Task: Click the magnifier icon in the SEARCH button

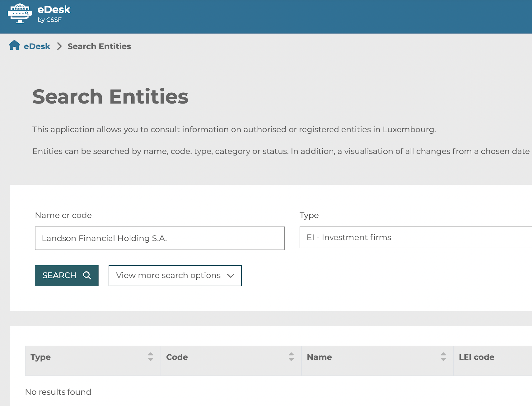Action: (87, 275)
